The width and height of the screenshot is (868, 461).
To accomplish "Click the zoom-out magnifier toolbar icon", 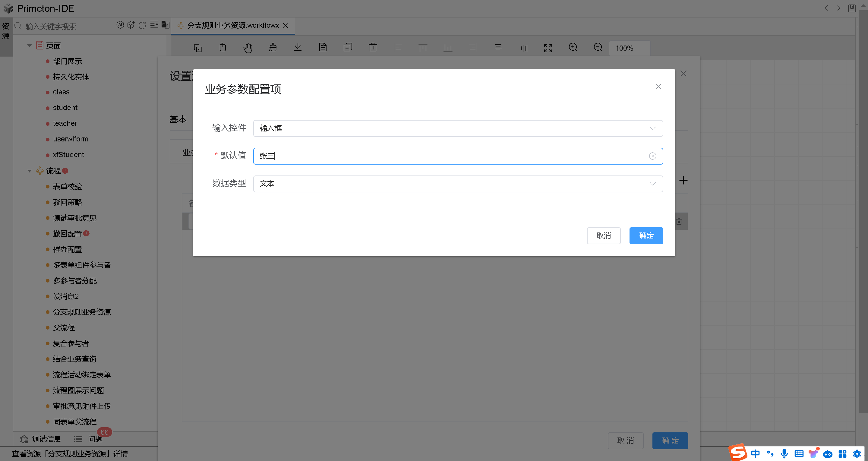I will [598, 48].
